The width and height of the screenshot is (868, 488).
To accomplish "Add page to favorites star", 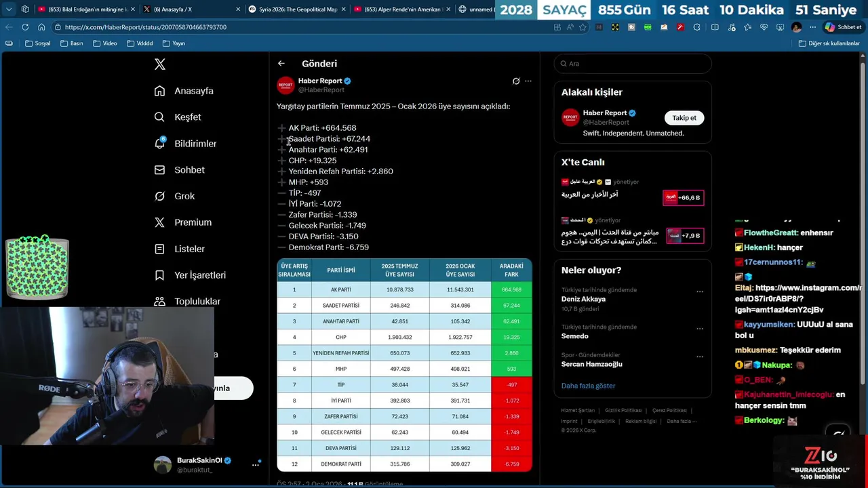I will coord(583,27).
